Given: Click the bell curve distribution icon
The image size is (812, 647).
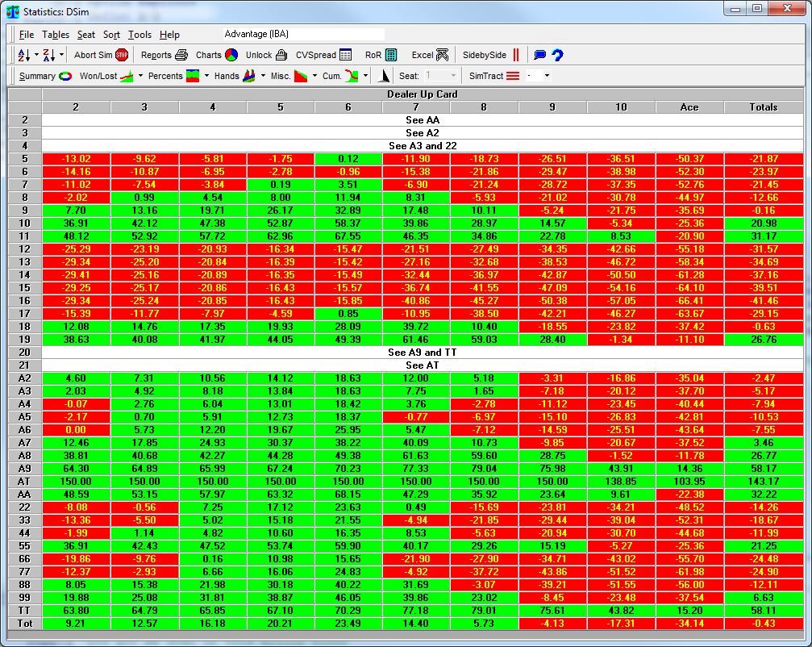Looking at the screenshot, I should [x=385, y=76].
